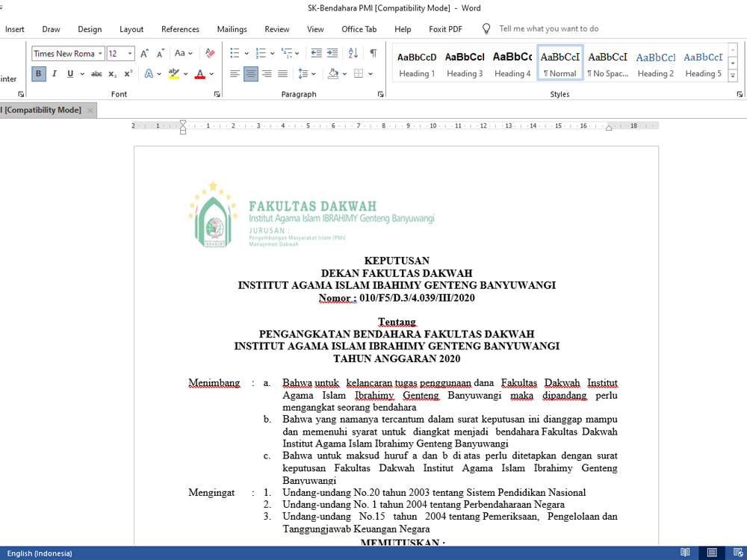
Task: Toggle Italic formatting
Action: click(55, 74)
